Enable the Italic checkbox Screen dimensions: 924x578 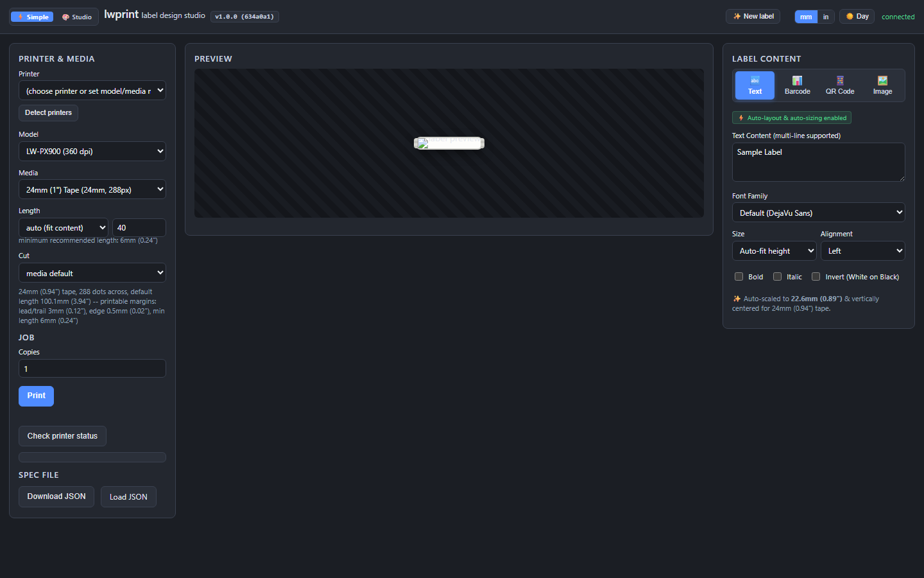pos(777,277)
